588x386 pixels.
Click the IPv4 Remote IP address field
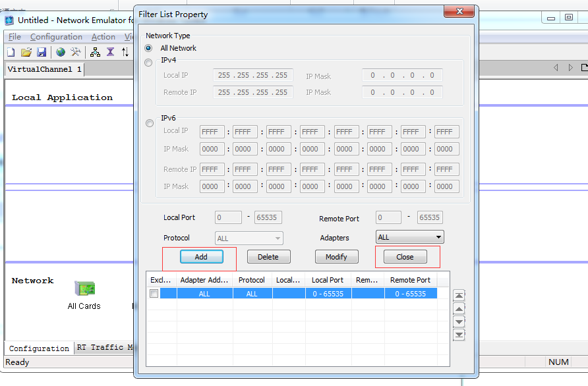(252, 92)
